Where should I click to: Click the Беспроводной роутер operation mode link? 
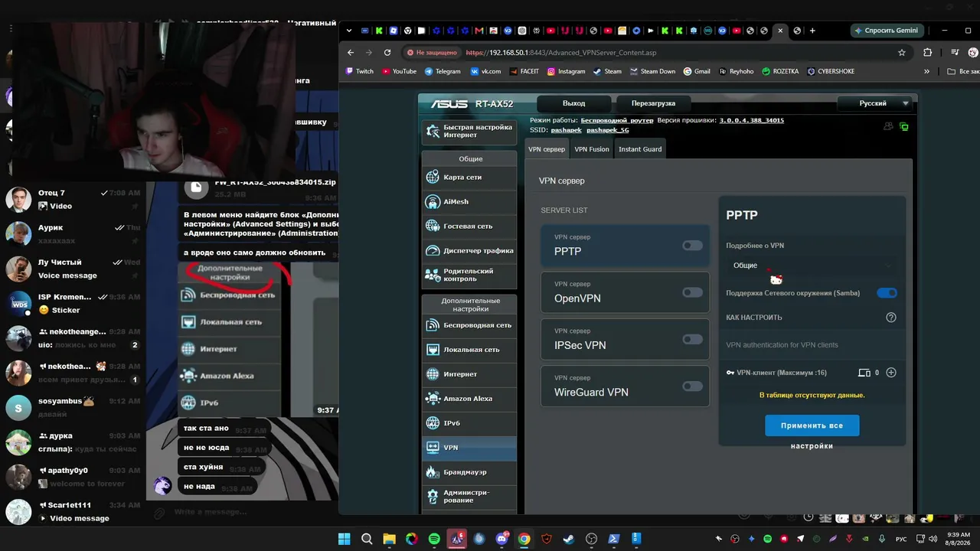pos(617,120)
